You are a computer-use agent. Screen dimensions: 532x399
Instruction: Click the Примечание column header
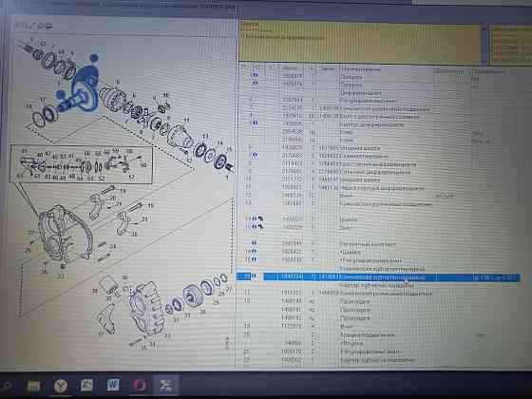click(487, 71)
